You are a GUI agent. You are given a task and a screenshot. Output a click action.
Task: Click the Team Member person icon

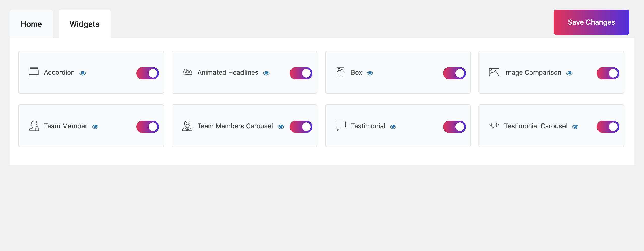[x=34, y=126]
